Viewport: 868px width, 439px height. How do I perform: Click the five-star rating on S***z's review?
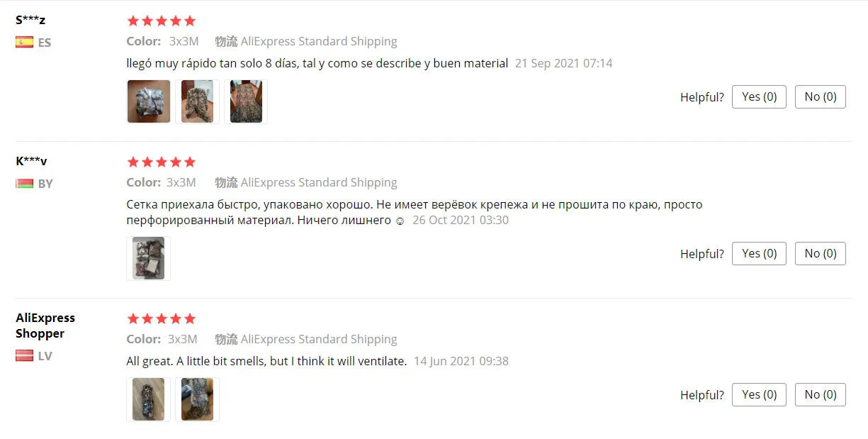161,21
